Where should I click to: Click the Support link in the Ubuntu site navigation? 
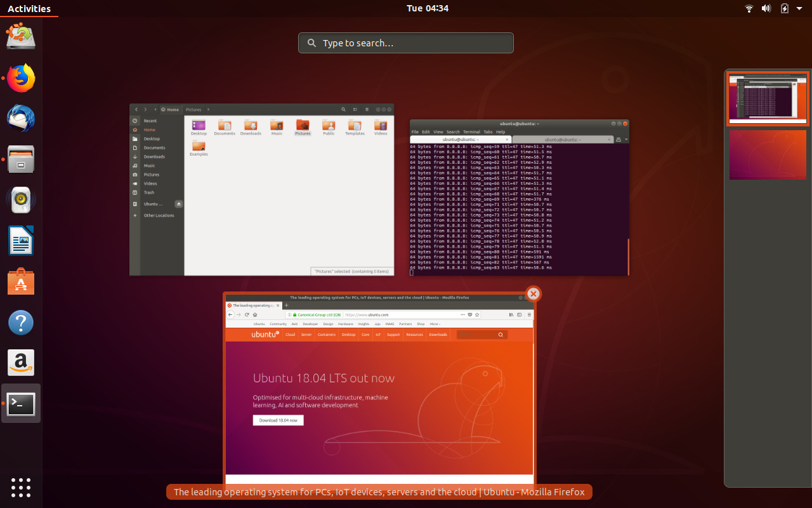coord(393,335)
